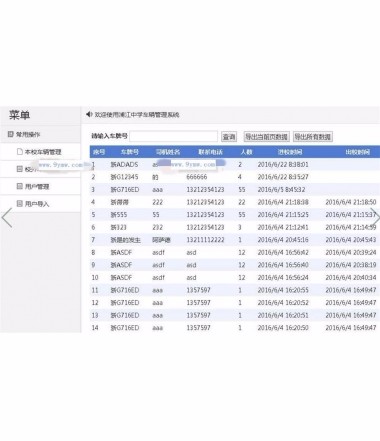Click the 出校时间 column header

(357, 152)
